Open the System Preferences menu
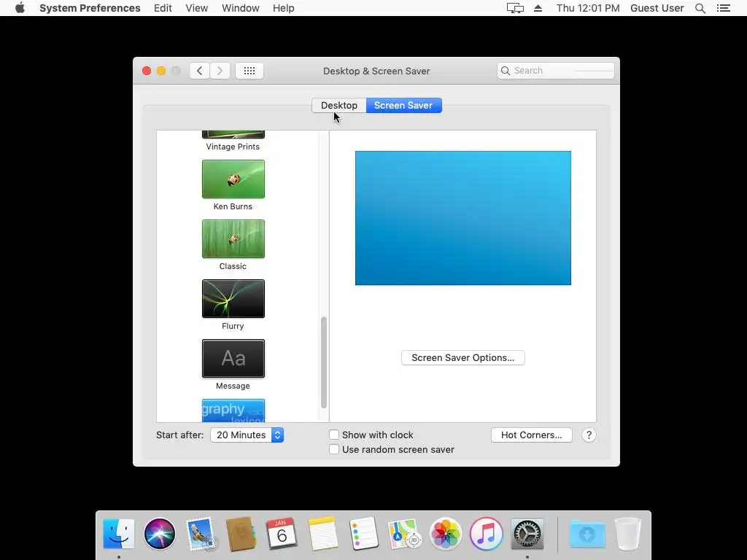 click(90, 8)
